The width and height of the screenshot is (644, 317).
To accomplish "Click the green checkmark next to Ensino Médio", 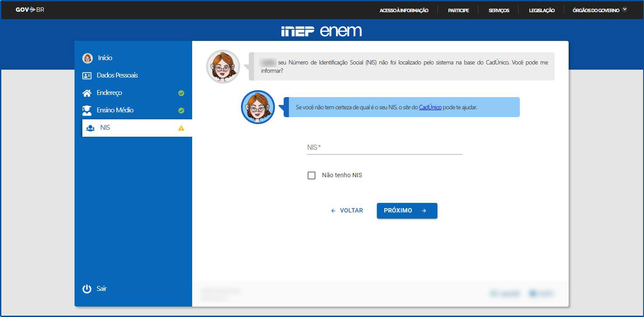I will tap(181, 111).
